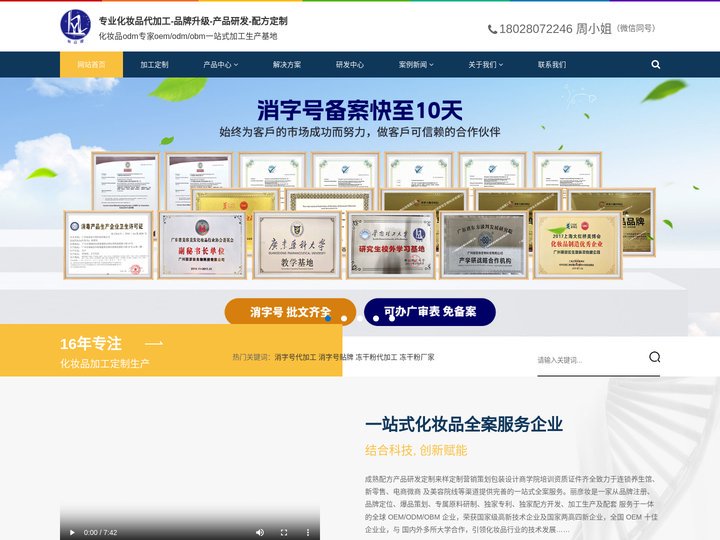Click the header slogan 专业化妆品代加工

tap(193, 21)
